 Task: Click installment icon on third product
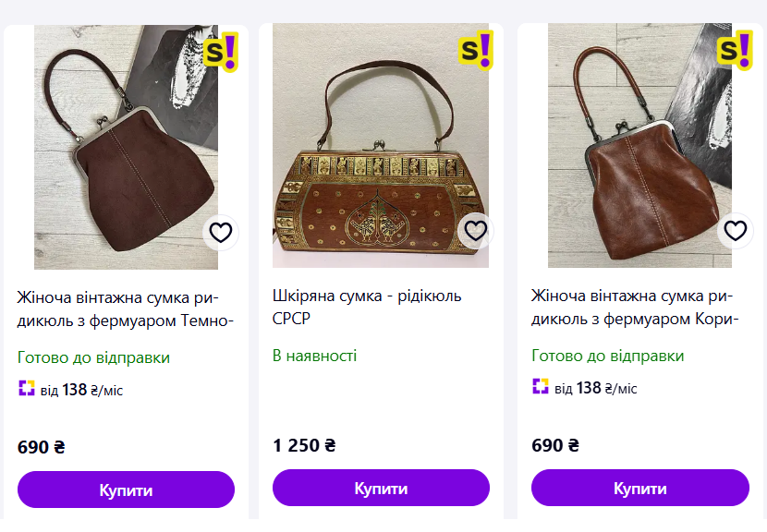(541, 386)
